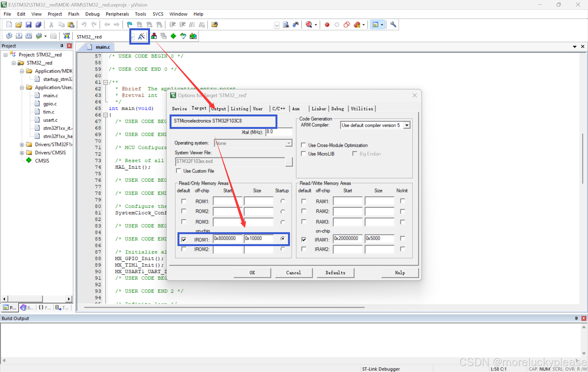Switch to the C/C++ options tab
The width and height of the screenshot is (588, 372).
coord(278,109)
